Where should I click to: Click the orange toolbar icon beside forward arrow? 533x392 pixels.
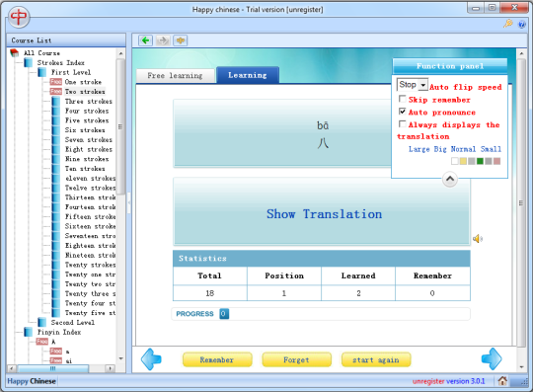(x=181, y=40)
